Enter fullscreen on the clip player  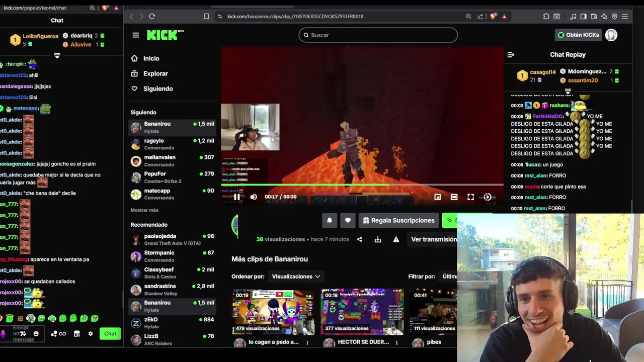(x=470, y=197)
